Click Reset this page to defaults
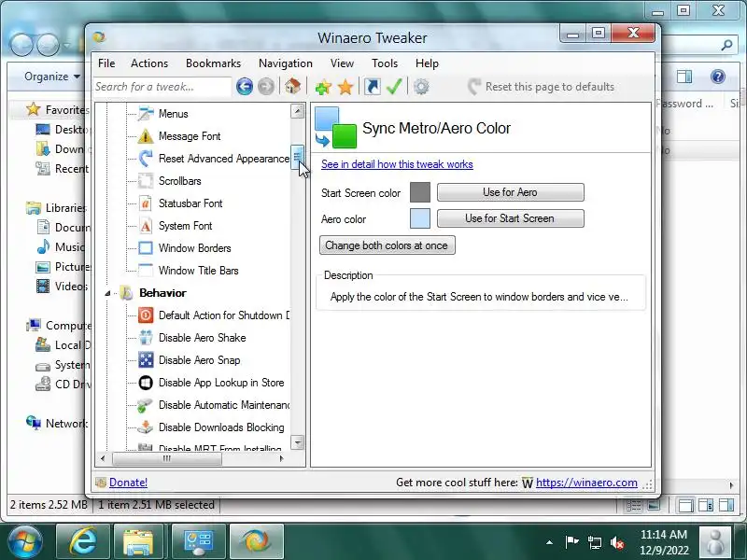This screenshot has width=747, height=560. tap(542, 87)
